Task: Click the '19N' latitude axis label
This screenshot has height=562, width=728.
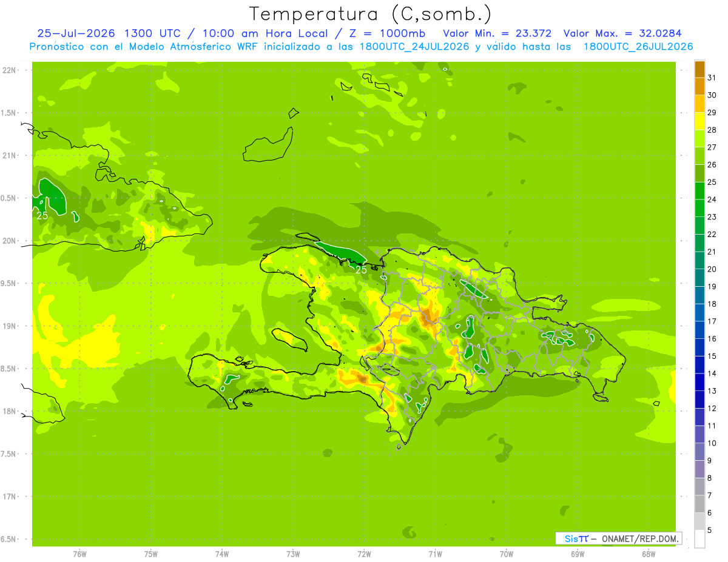Action: point(9,326)
